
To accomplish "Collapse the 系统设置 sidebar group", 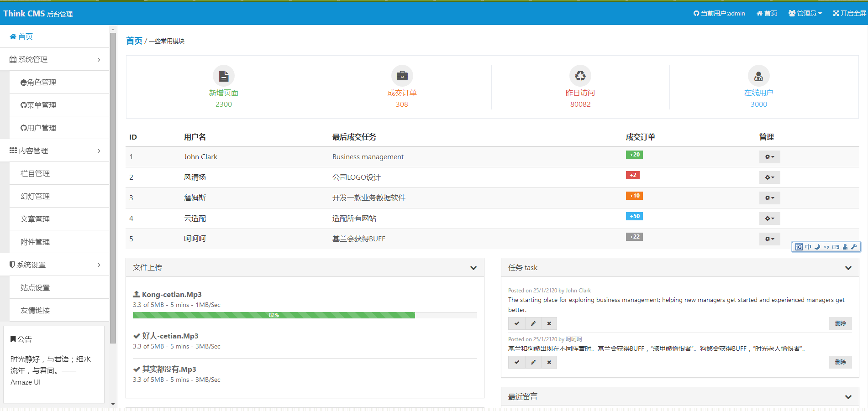I will 55,265.
